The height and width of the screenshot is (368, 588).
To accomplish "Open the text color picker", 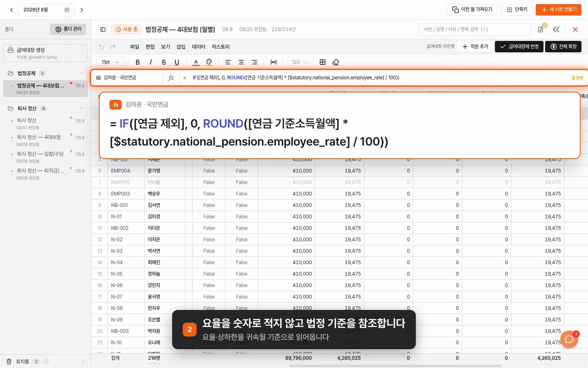I will click(196, 62).
